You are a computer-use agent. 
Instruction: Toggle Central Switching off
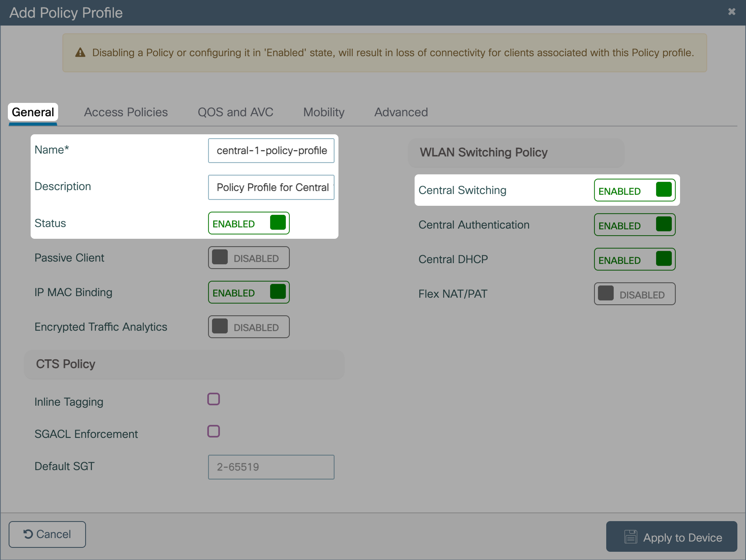[634, 190]
